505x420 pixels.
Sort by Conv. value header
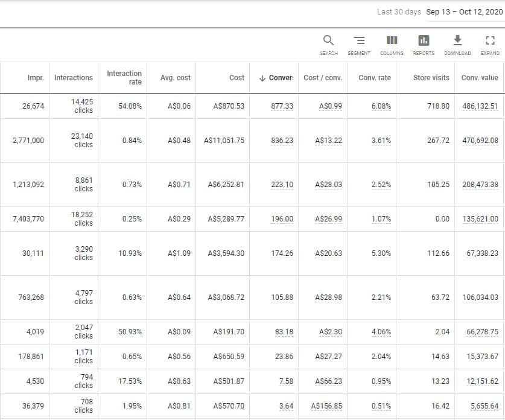480,78
